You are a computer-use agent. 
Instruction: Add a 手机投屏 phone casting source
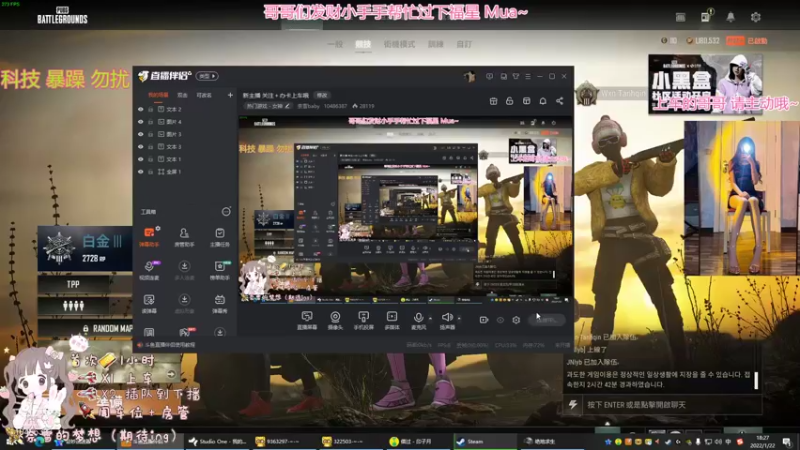[x=363, y=320]
